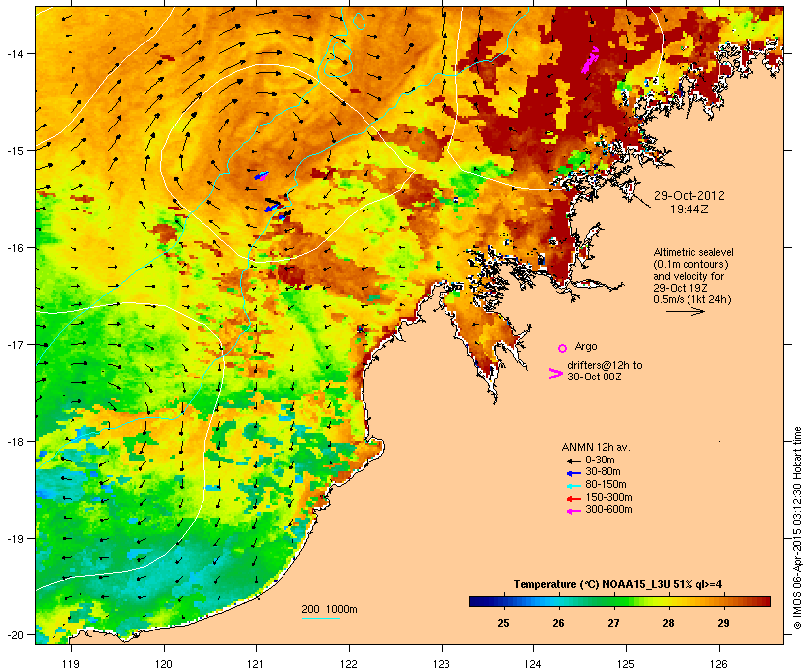
Task: Click the '300-600m' depth label
Action: coord(608,510)
